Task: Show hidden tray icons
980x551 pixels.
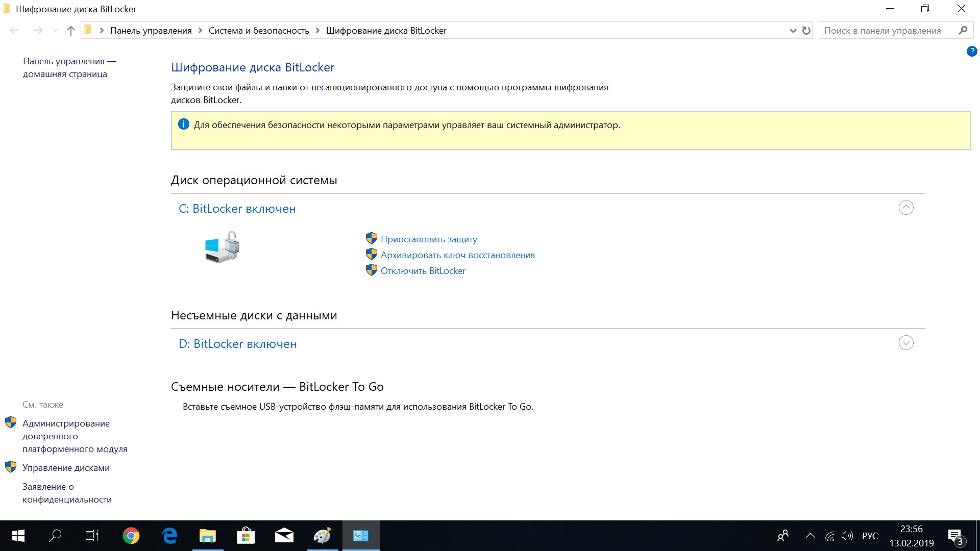Action: 810,536
